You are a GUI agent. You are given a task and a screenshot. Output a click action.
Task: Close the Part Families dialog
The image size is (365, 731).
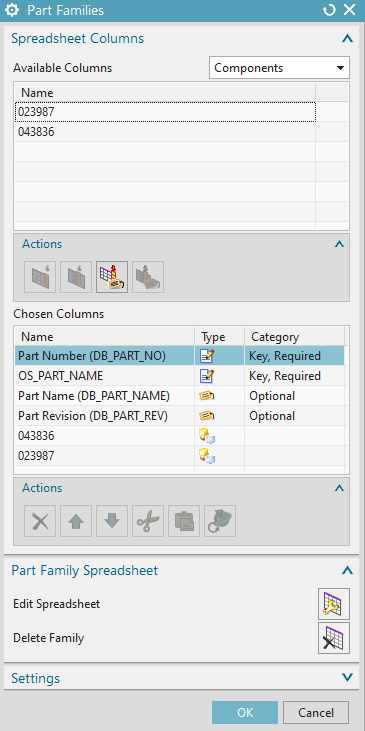pyautogui.click(x=350, y=10)
